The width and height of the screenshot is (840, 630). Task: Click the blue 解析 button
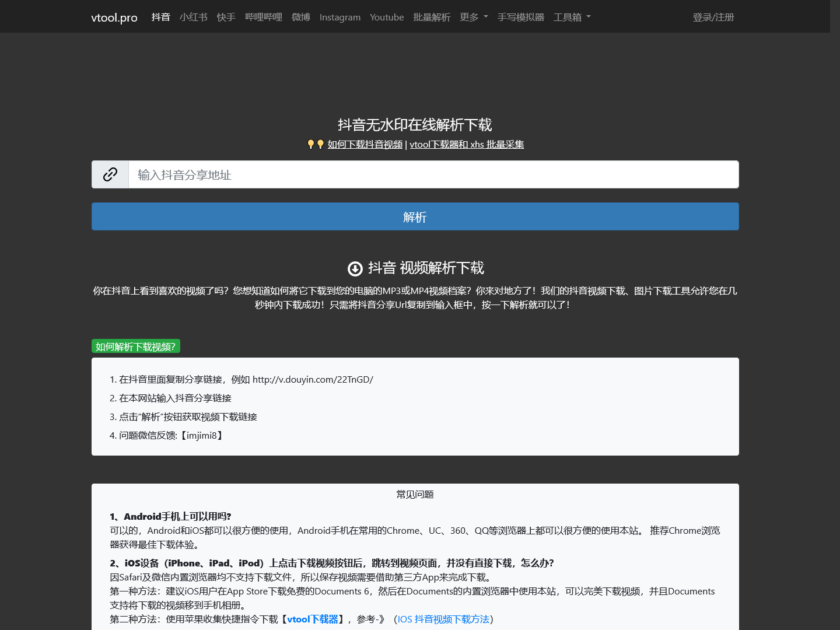[415, 216]
